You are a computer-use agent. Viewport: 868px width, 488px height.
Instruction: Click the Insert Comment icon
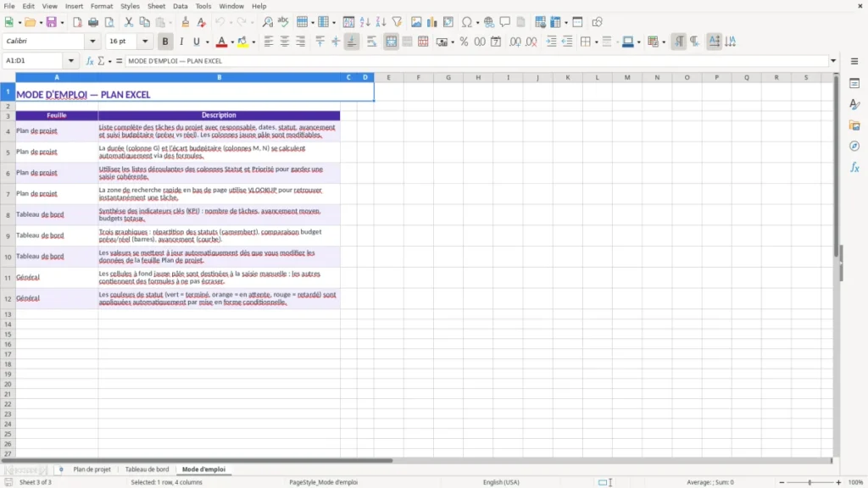point(505,22)
